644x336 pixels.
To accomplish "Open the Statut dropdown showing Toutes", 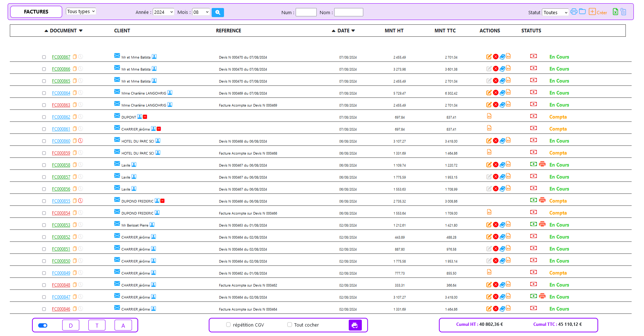I will click(x=555, y=12).
